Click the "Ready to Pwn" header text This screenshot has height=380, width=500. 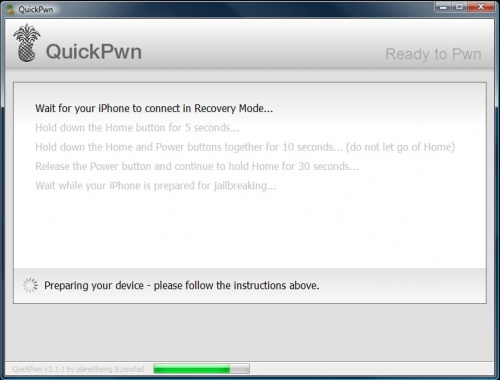433,54
